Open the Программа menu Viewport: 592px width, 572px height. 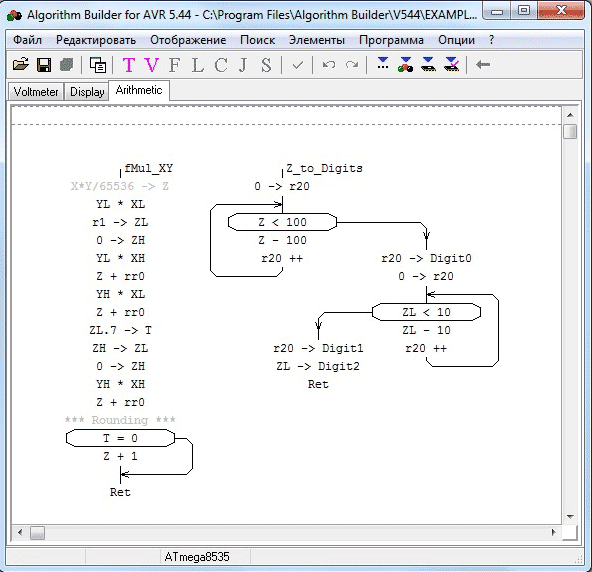click(x=391, y=40)
